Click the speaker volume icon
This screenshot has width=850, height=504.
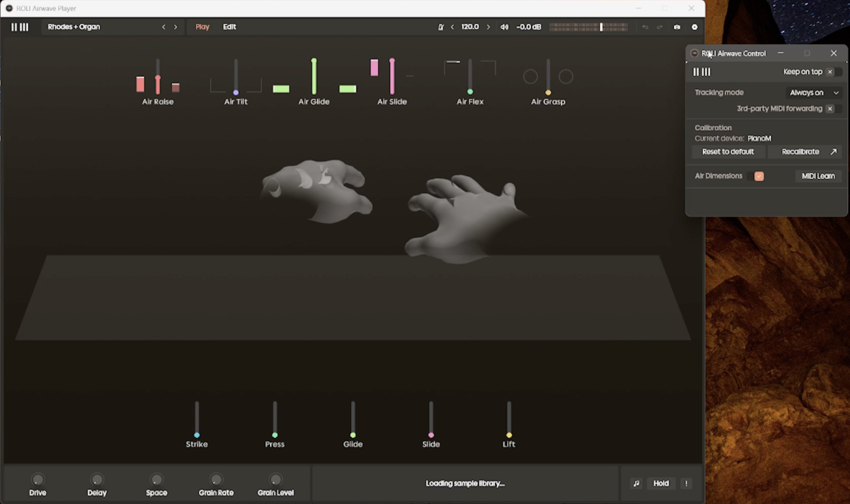[504, 27]
